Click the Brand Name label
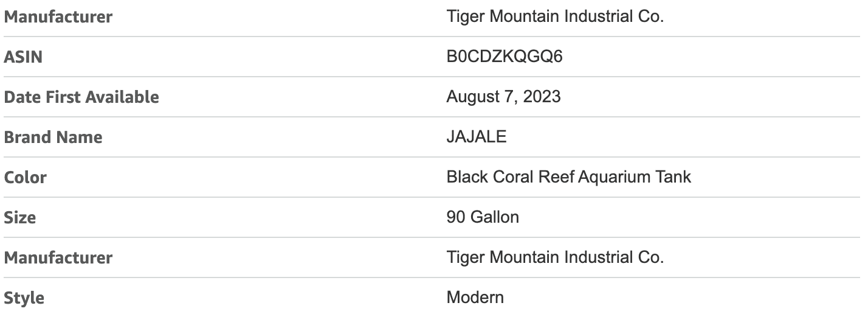868x314 pixels. 53,137
